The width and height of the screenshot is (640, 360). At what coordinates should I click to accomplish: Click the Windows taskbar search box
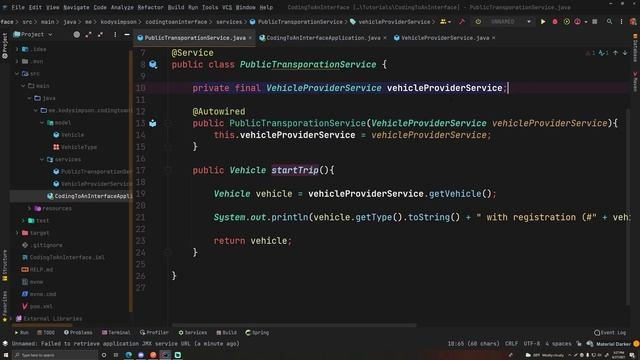(55, 355)
